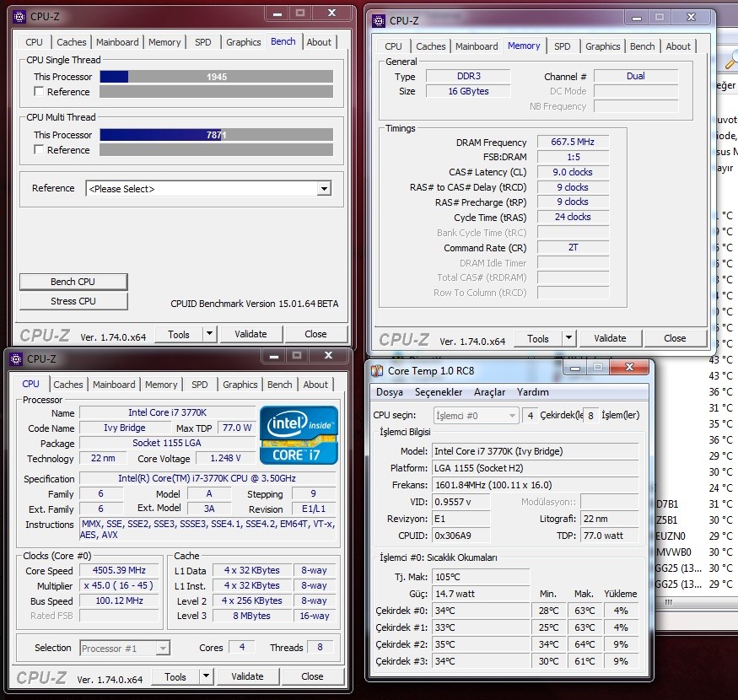738x700 pixels.
Task: Click Close in the Bench window
Action: pos(315,334)
